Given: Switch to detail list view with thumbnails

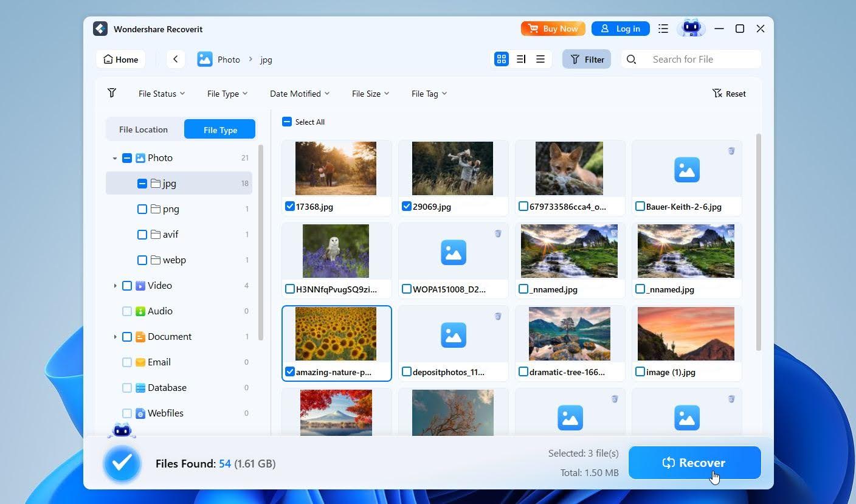Looking at the screenshot, I should click(x=521, y=59).
